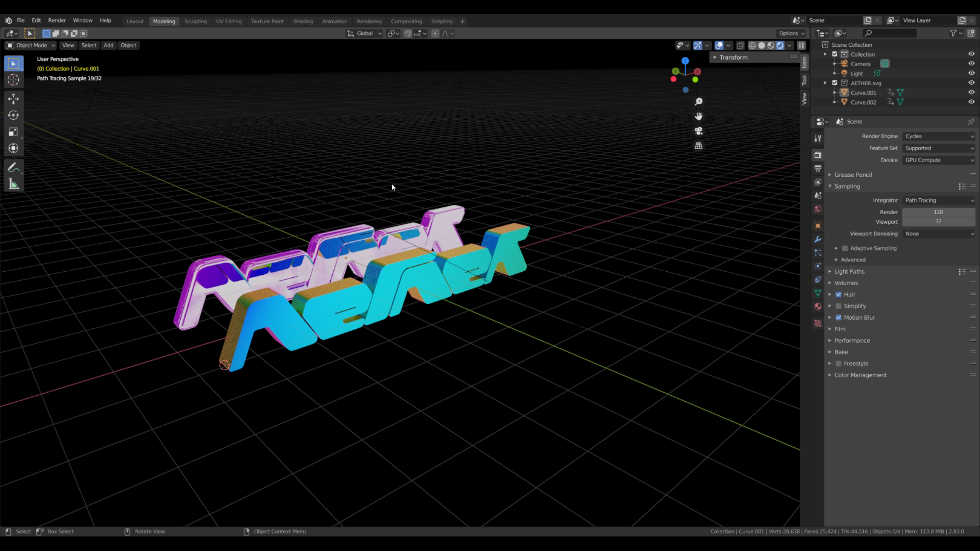The width and height of the screenshot is (980, 551).
Task: Open Modifier properties wrench tab
Action: pyautogui.click(x=818, y=239)
